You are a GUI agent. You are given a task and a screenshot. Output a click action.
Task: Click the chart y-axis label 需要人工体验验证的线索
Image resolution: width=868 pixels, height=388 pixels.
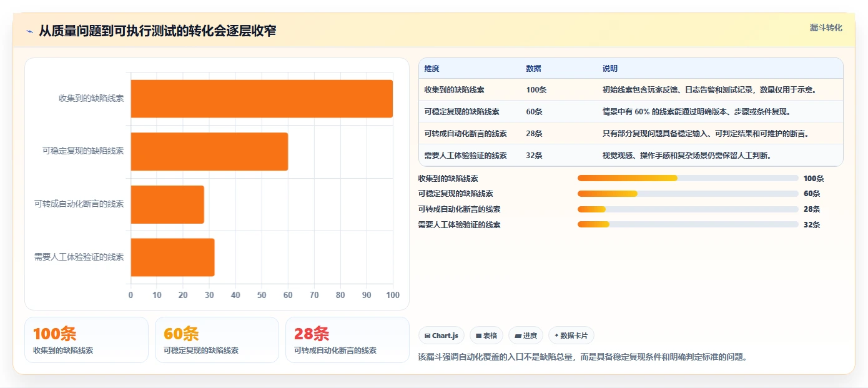coord(79,257)
